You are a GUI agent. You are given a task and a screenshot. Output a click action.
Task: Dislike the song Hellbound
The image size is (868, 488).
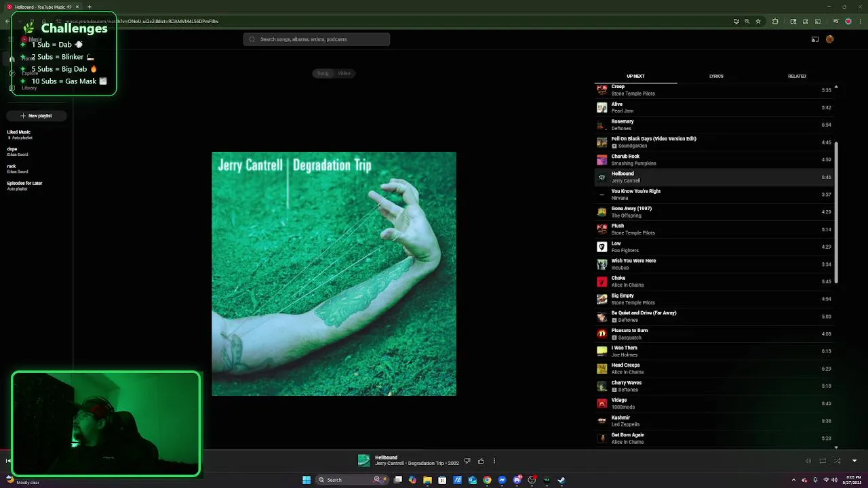coord(467,461)
